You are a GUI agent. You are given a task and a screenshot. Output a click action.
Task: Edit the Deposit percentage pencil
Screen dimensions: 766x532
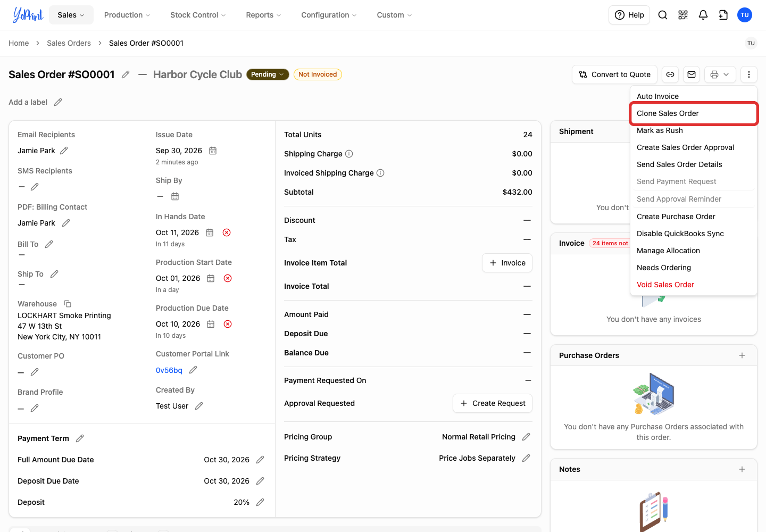pos(260,502)
